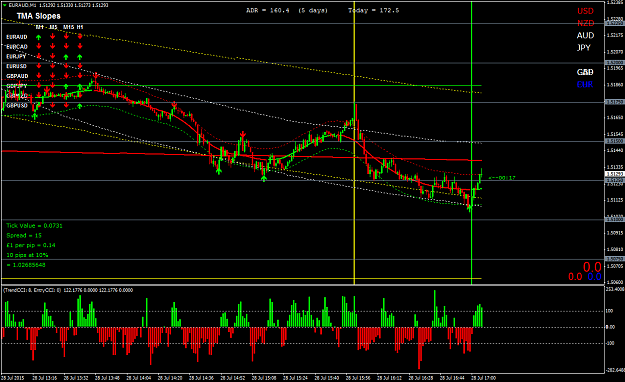Select the tall green vertical line marker

[x=472, y=143]
